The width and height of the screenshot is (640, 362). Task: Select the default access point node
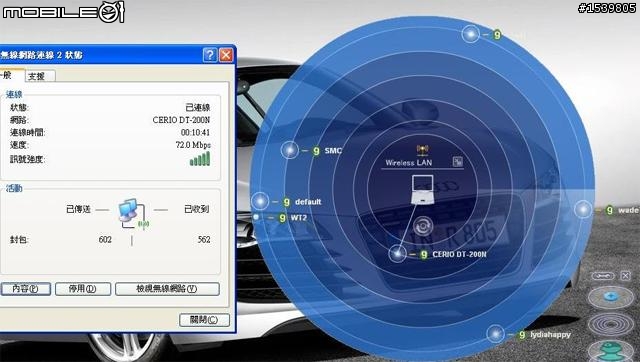[260, 201]
